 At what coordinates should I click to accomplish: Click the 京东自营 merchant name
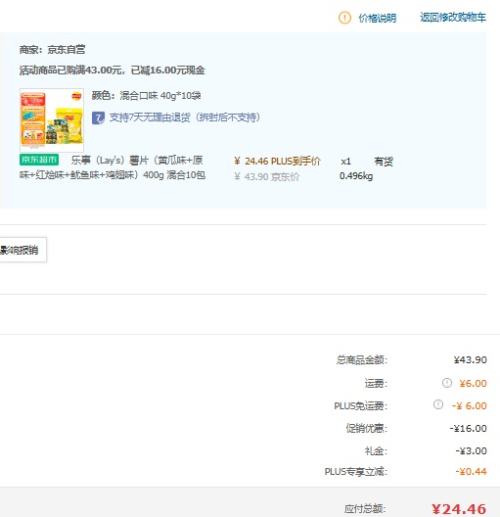(66, 50)
